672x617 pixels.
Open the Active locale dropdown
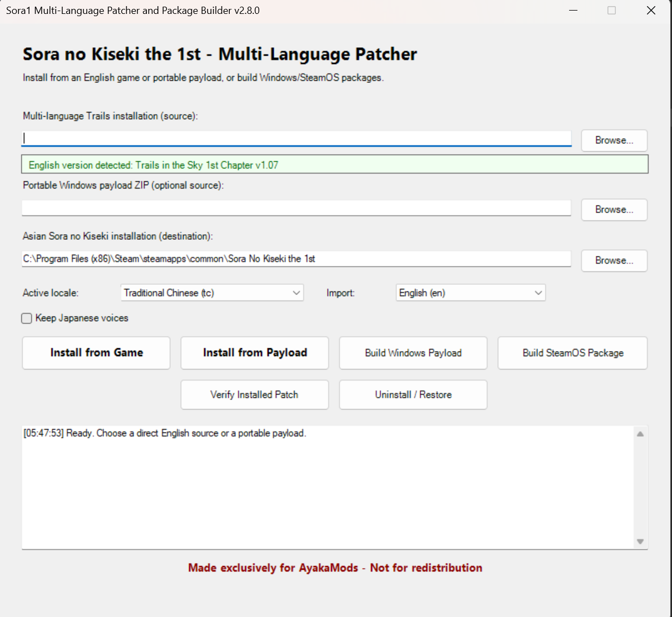[212, 293]
